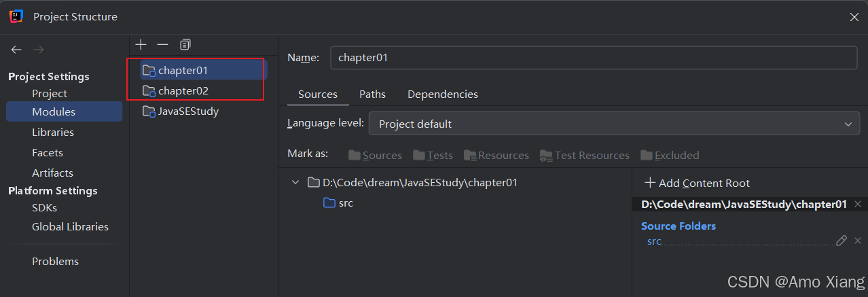
Task: Click the Add module plus icon
Action: tap(141, 44)
